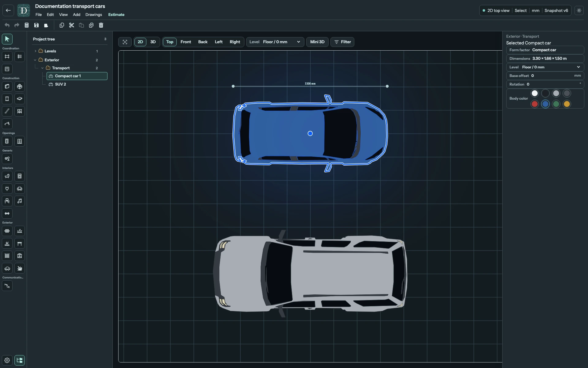Click the fit-to-view focus icon
This screenshot has height=368, width=588.
coord(125,42)
